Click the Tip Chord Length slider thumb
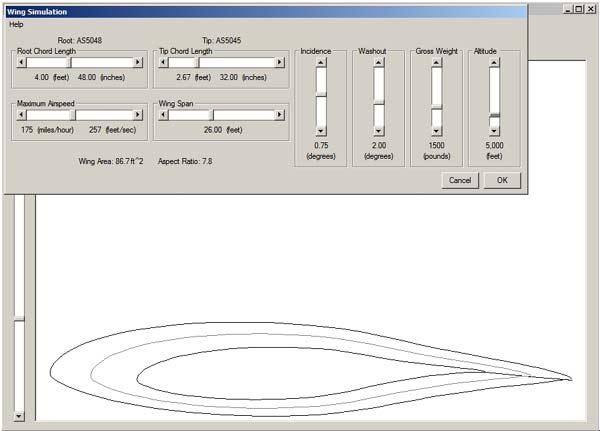Image resolution: width=600 pixels, height=431 pixels. 198,62
